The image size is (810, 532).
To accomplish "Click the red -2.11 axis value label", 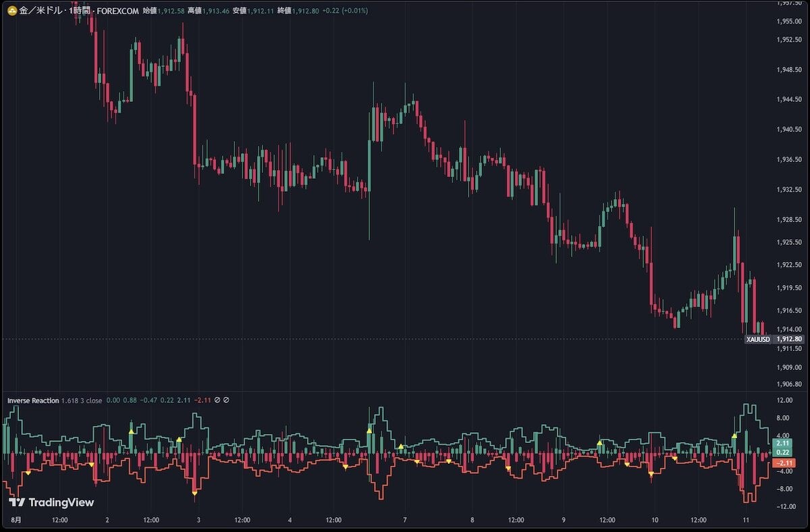I will click(x=784, y=462).
